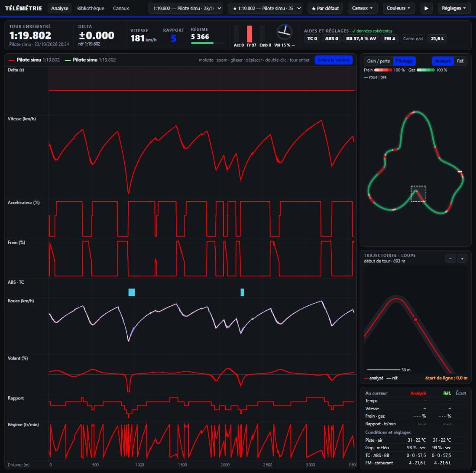This screenshot has height=473, width=476.
Task: Click the white start marker on track map
Action: 460,172
